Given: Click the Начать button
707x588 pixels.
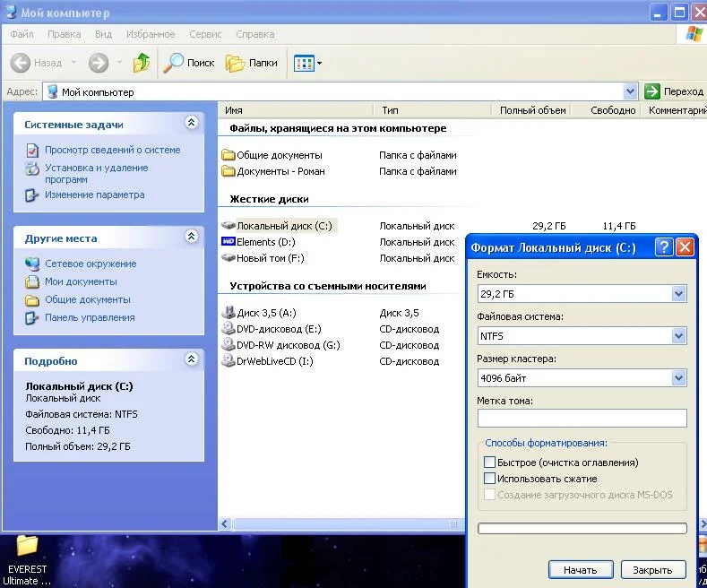Looking at the screenshot, I should [x=580, y=570].
